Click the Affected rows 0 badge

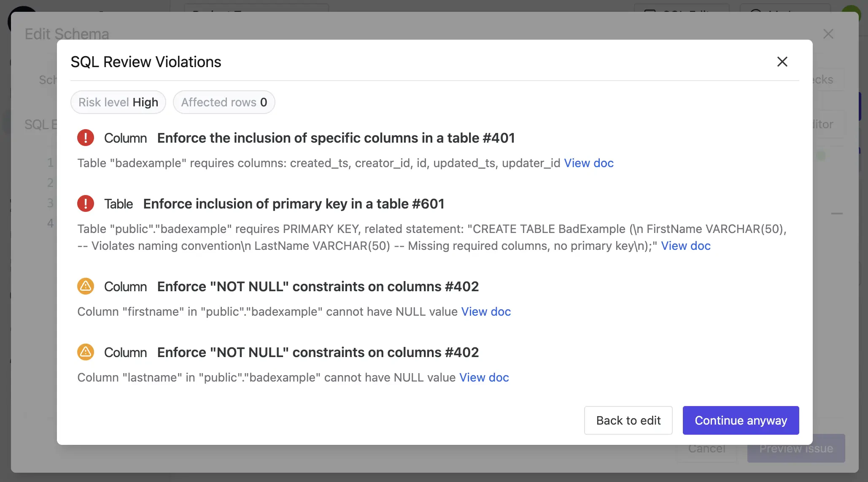pos(224,102)
